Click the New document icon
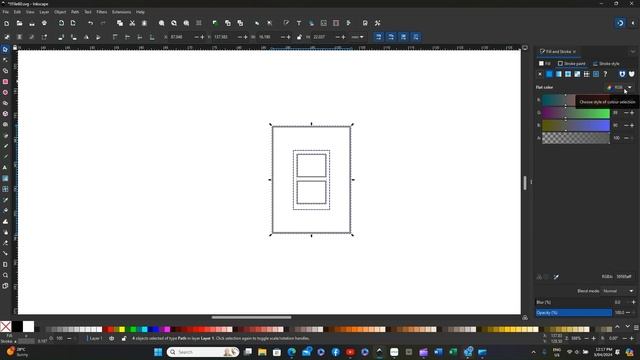 click(x=7, y=23)
